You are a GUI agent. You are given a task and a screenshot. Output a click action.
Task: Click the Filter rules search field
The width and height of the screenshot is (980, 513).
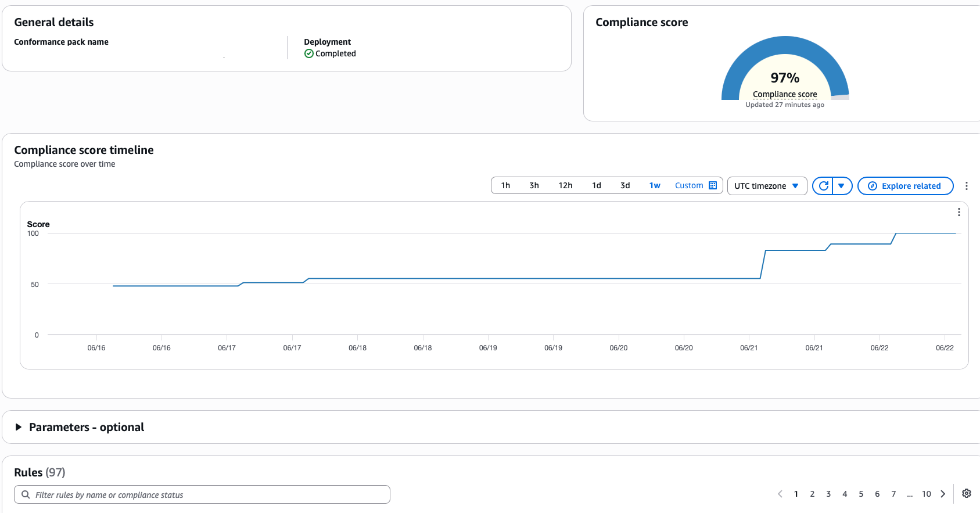202,494
